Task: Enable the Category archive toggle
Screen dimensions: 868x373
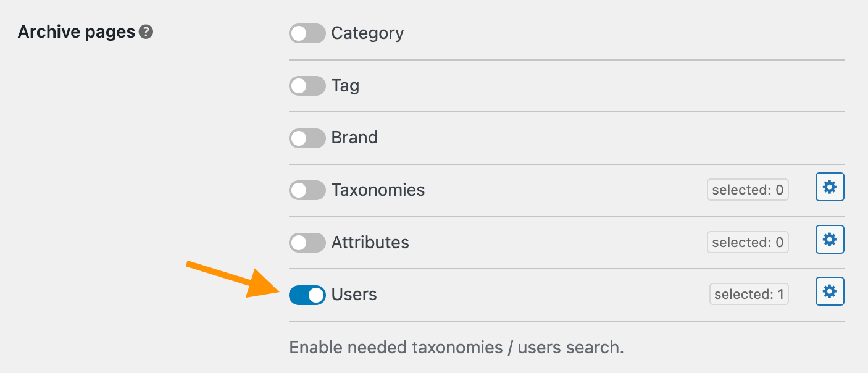Action: pyautogui.click(x=307, y=33)
